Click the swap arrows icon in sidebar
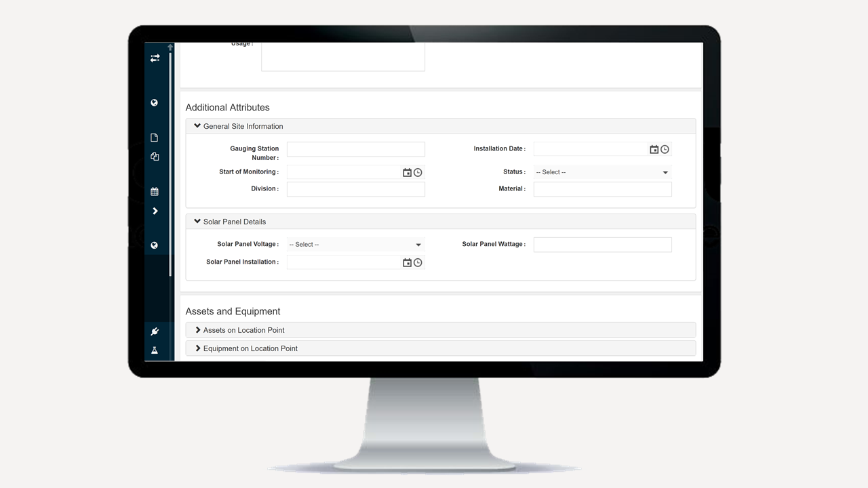The height and width of the screenshot is (488, 868). pos(155,58)
